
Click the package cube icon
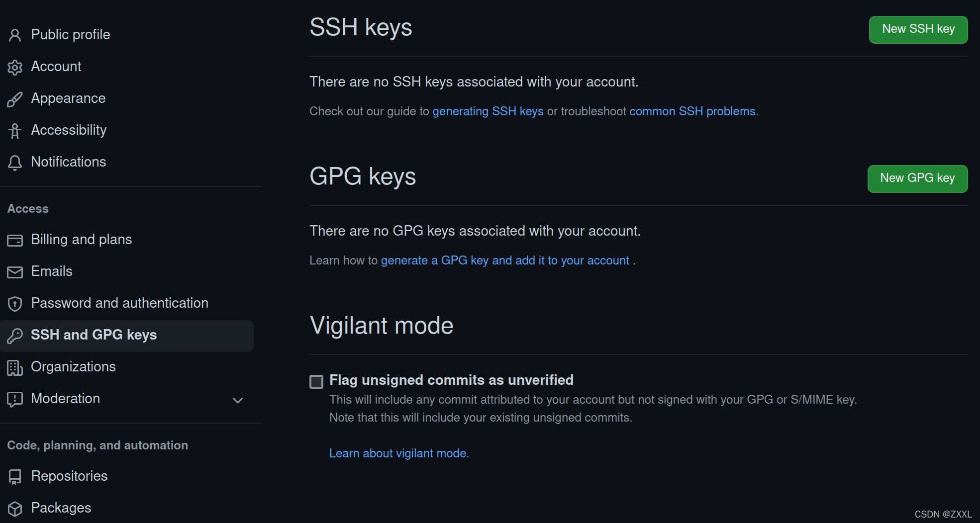pyautogui.click(x=15, y=509)
